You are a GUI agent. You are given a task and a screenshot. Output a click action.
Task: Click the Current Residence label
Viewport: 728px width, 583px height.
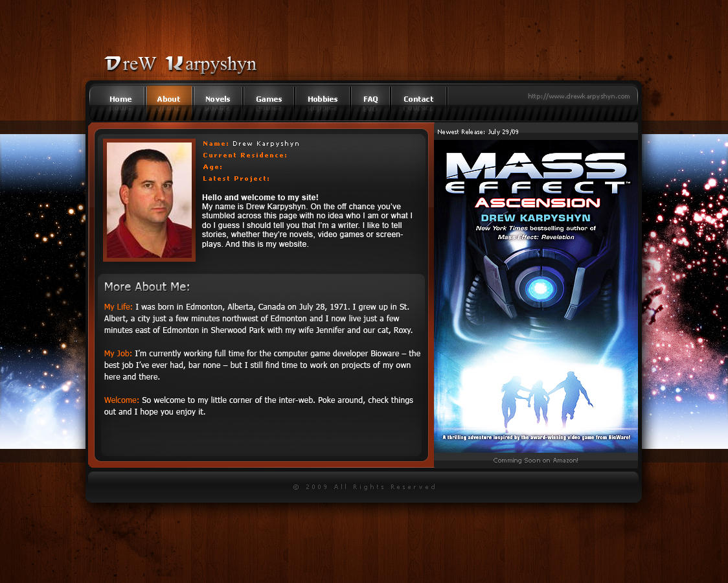click(245, 155)
